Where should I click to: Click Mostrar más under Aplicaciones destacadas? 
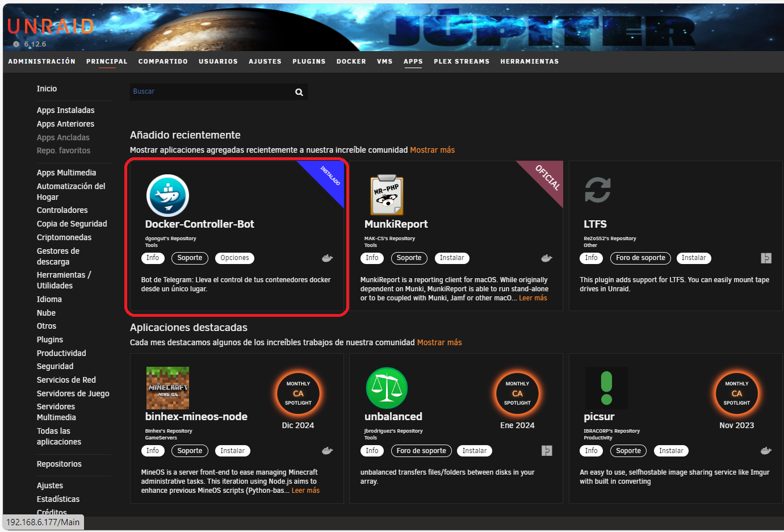[439, 342]
